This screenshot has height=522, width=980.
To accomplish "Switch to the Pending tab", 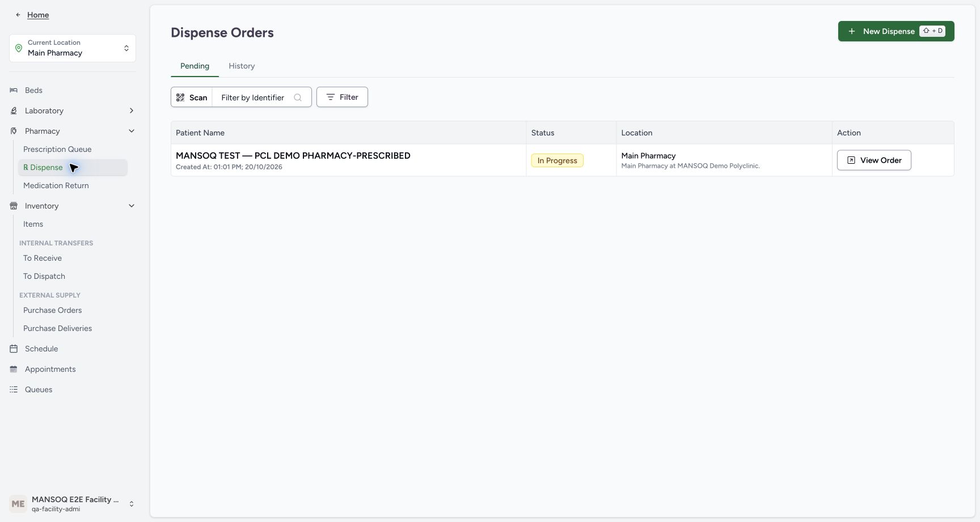I will point(195,66).
